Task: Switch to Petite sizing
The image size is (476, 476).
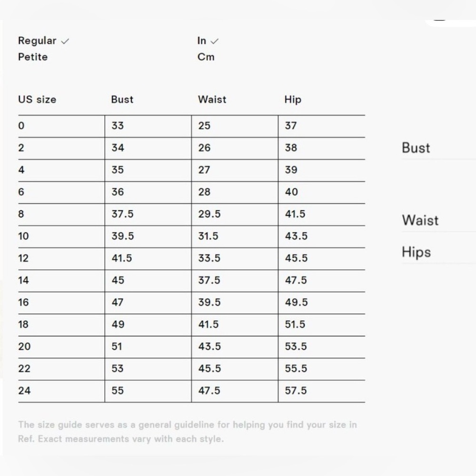Action: tap(33, 57)
